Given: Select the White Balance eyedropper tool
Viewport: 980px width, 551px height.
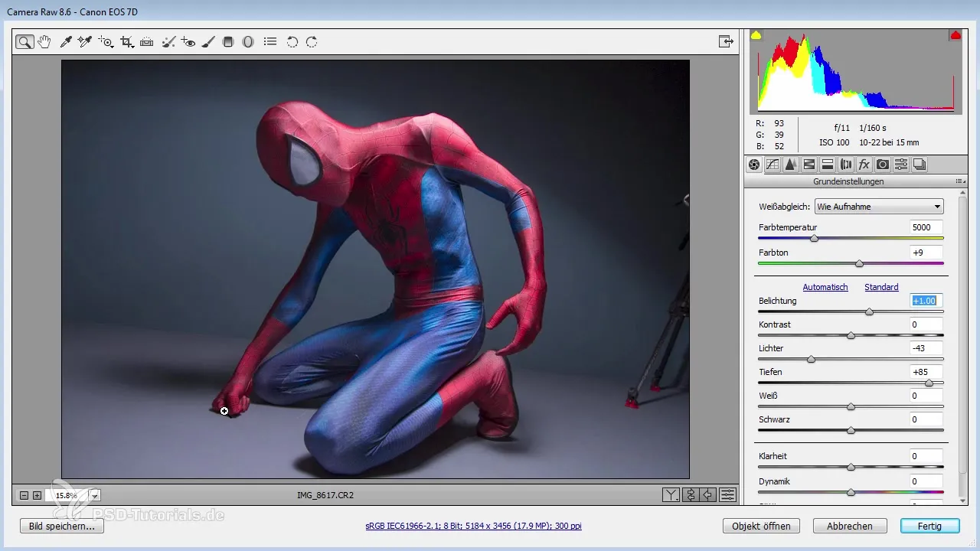Looking at the screenshot, I should pos(67,42).
